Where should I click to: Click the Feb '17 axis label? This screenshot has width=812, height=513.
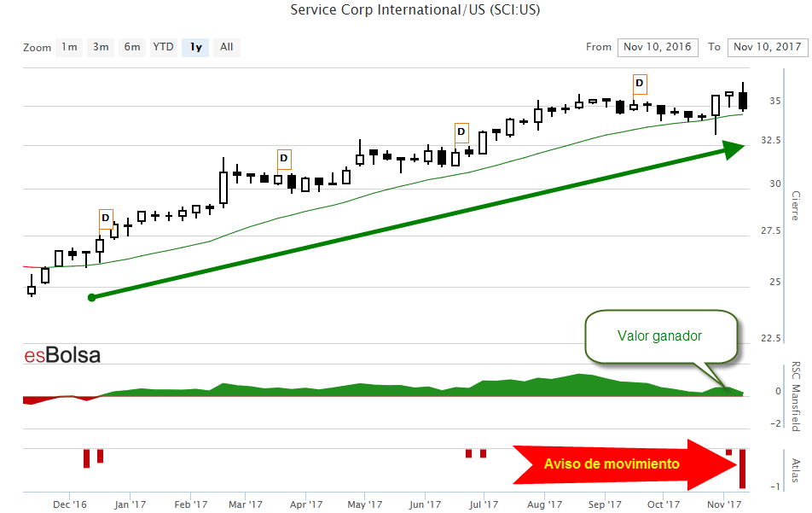click(190, 504)
